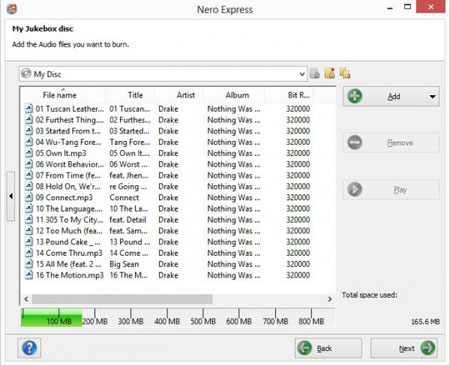Maximize the Nero Express window
The width and height of the screenshot is (450, 366).
pos(407,7)
